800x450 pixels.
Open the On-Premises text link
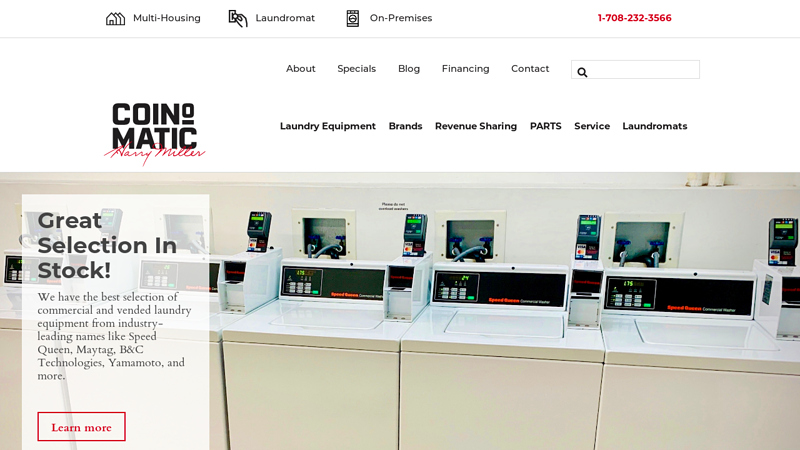[400, 18]
